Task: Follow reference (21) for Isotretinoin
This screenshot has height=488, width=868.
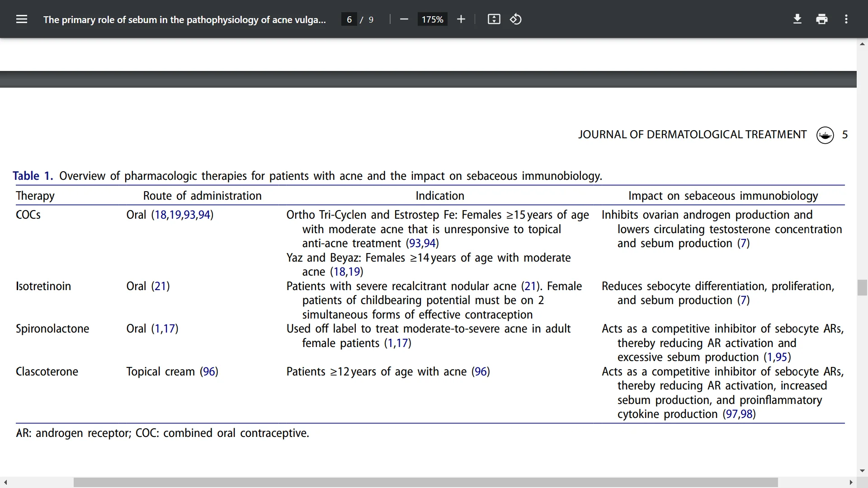Action: point(159,286)
